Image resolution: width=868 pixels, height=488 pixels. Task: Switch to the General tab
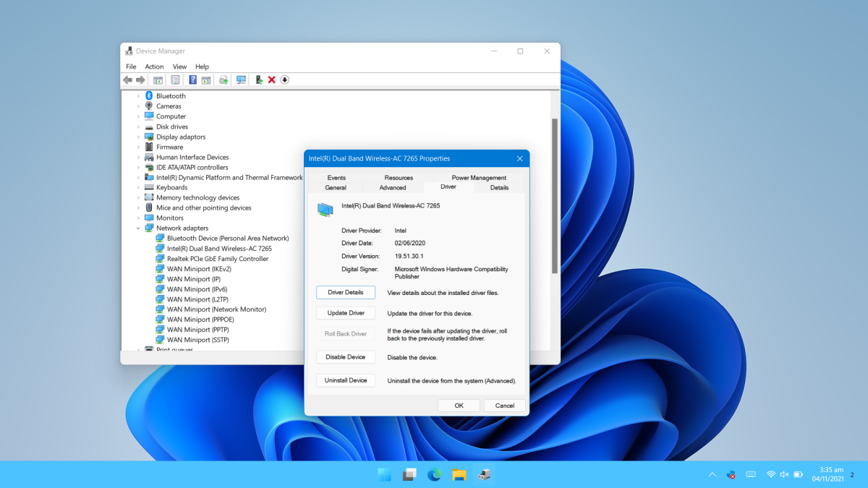click(x=336, y=187)
